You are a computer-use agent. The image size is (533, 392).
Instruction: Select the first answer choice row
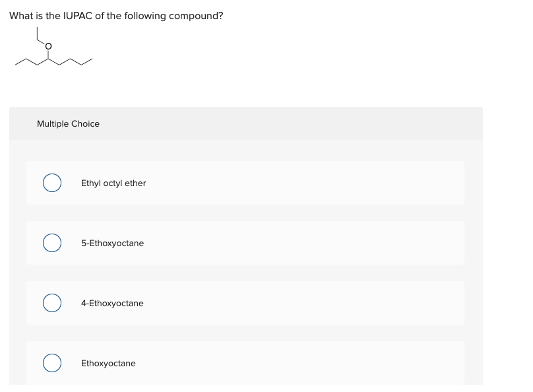(x=245, y=183)
